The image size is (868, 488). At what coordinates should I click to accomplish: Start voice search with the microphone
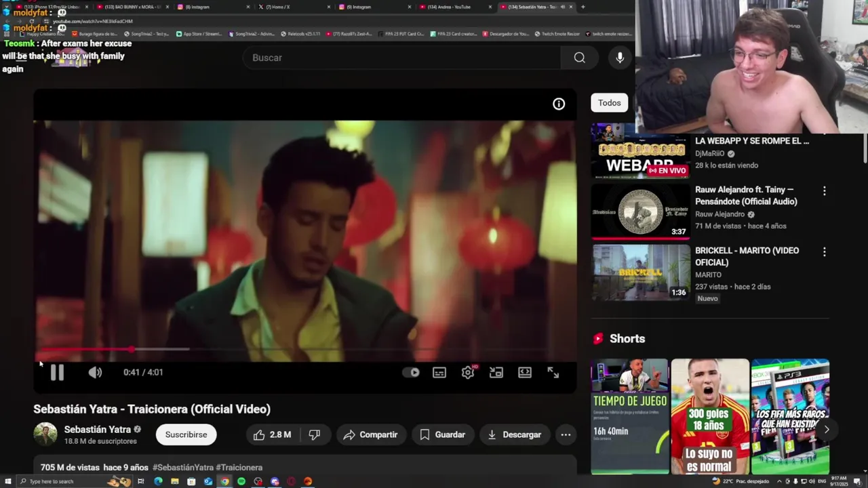620,58
